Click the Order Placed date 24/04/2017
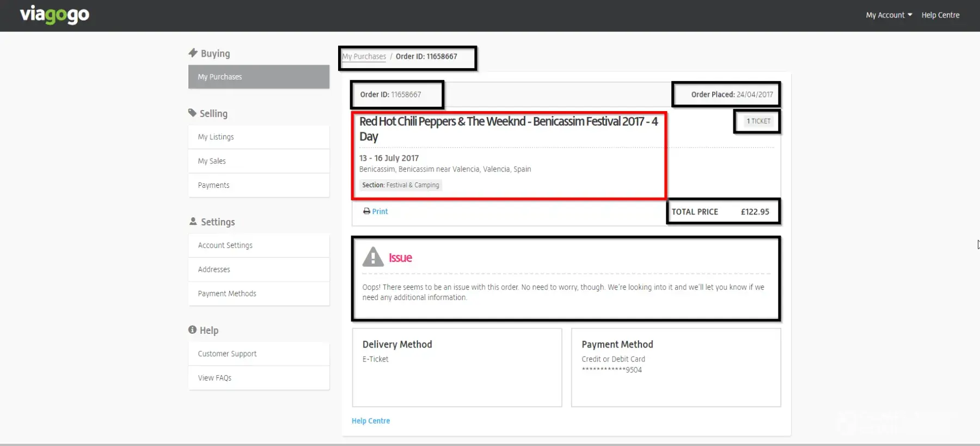This screenshot has width=980, height=446. coord(755,94)
